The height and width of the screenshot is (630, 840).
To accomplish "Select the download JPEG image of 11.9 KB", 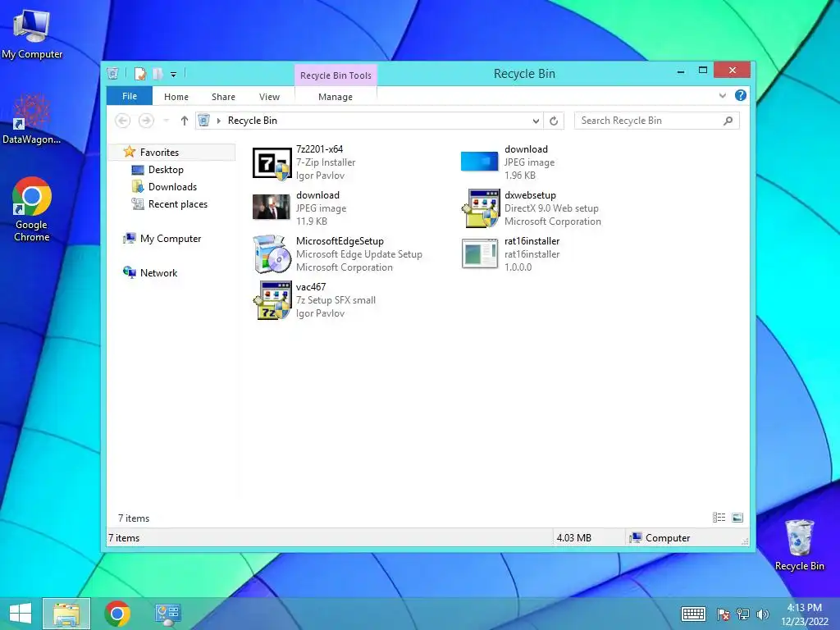I will tap(300, 208).
